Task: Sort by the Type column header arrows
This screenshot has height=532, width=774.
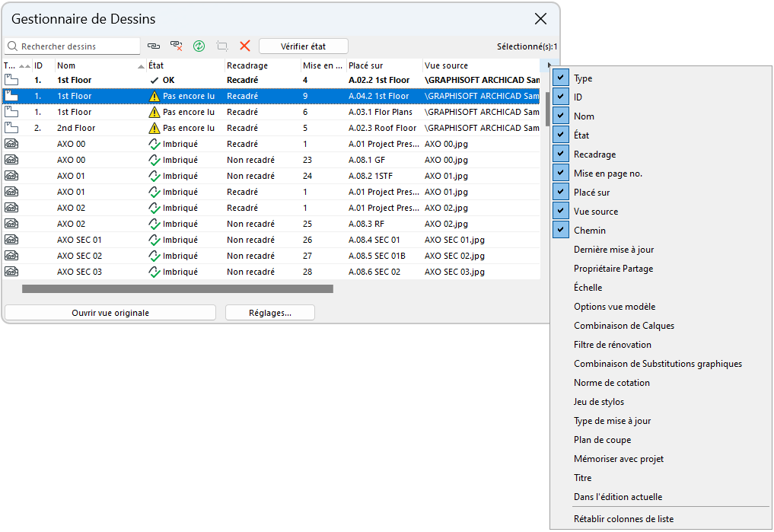Action: click(x=24, y=66)
